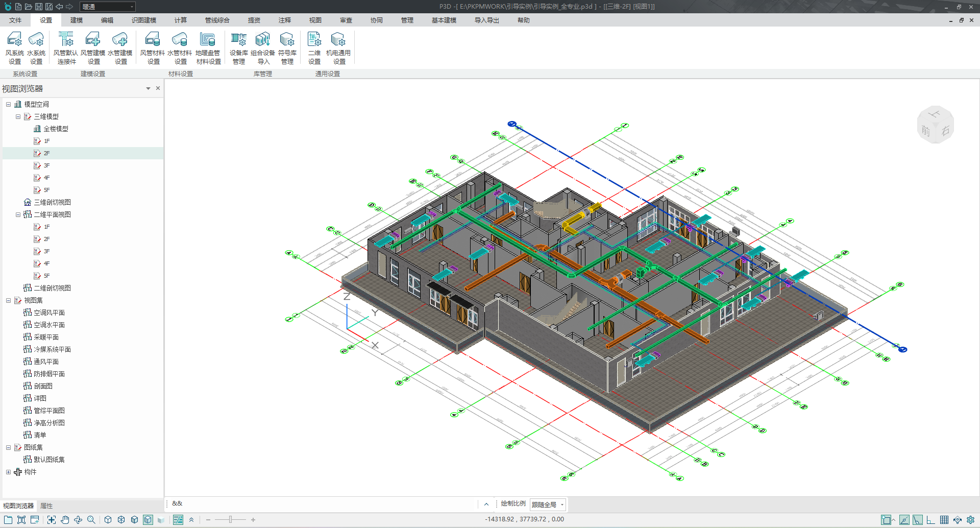The width and height of the screenshot is (980, 528).
Task: Open 设备库管理 equipment library
Action: [238, 47]
